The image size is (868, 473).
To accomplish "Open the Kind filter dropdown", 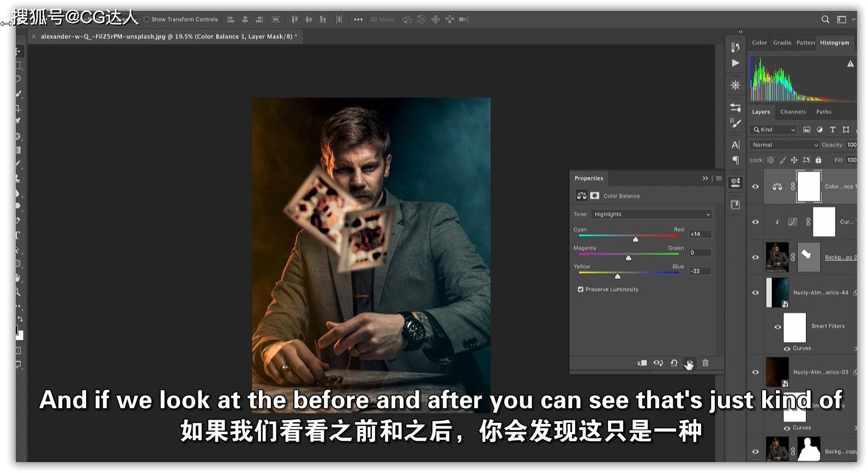I will tap(774, 129).
